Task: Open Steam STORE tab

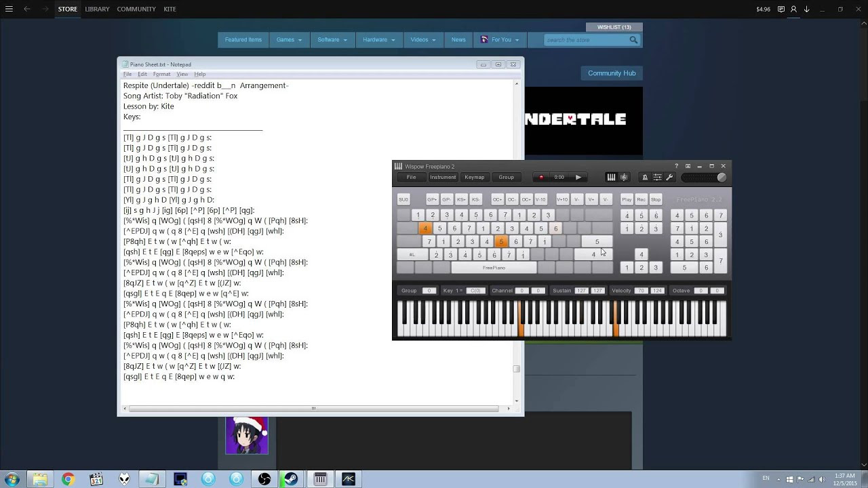Action: (x=67, y=9)
